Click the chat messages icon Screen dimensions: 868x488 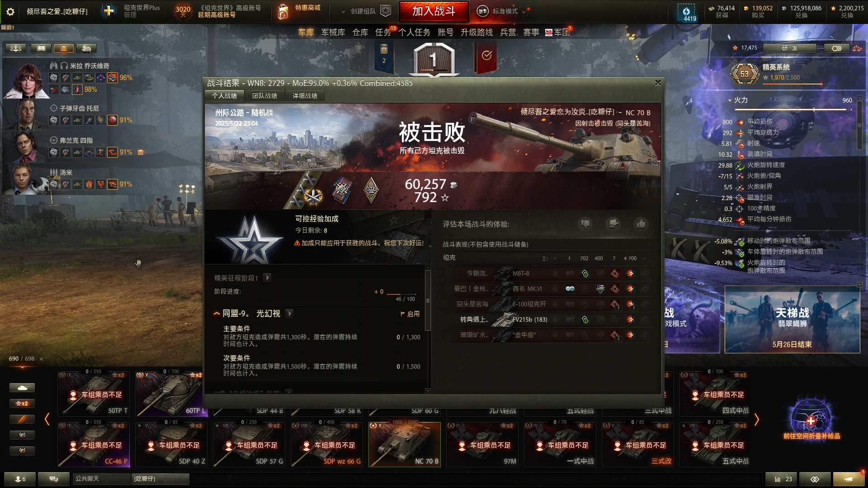(54, 479)
